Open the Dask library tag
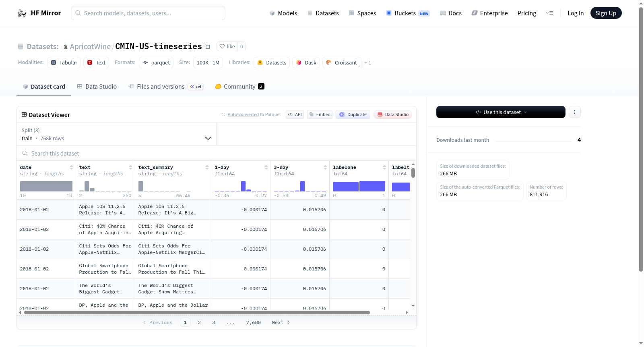Image resolution: width=644 pixels, height=347 pixels. (x=306, y=62)
